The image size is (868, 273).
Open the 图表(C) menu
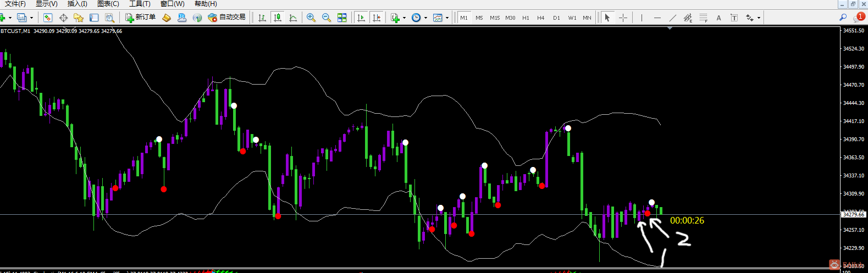click(108, 4)
